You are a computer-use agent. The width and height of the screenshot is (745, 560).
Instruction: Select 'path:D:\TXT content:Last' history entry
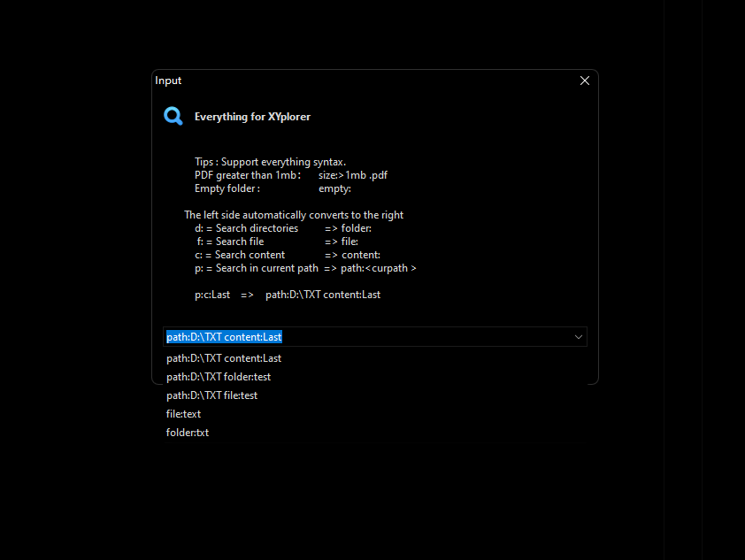[374, 358]
